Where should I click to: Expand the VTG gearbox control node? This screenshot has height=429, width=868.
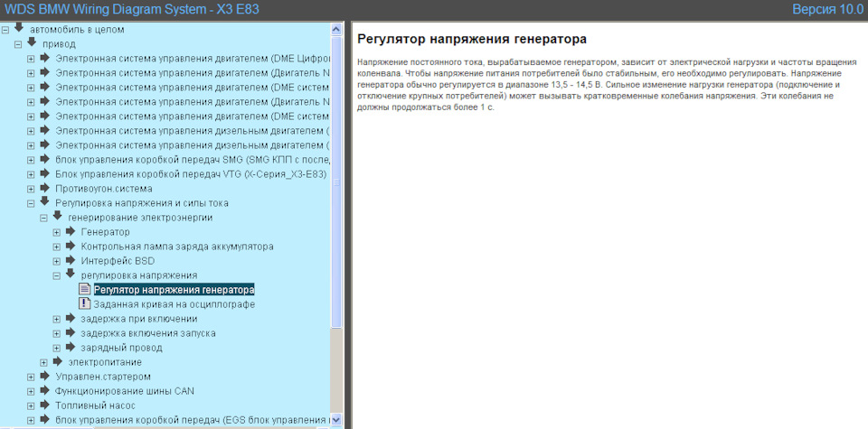pos(31,174)
